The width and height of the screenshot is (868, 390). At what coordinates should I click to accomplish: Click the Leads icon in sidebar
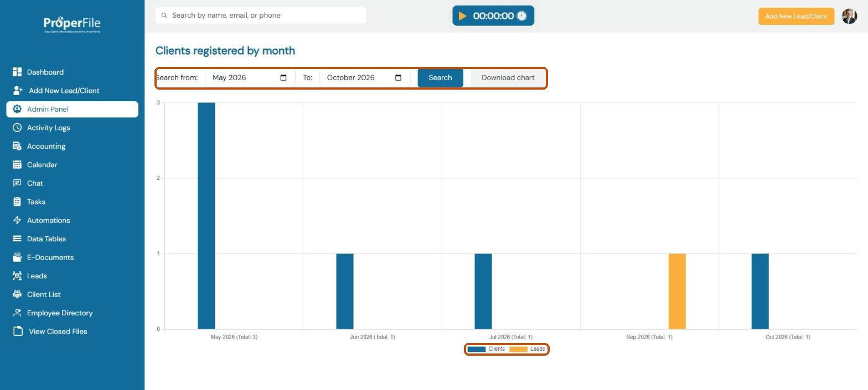[17, 275]
